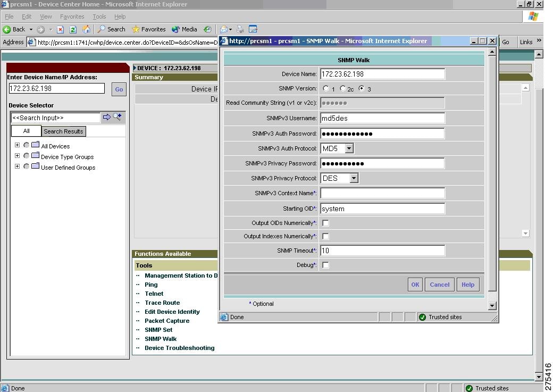Select the Device Type Groups radio button
The height and width of the screenshot is (392, 553).
(x=27, y=156)
